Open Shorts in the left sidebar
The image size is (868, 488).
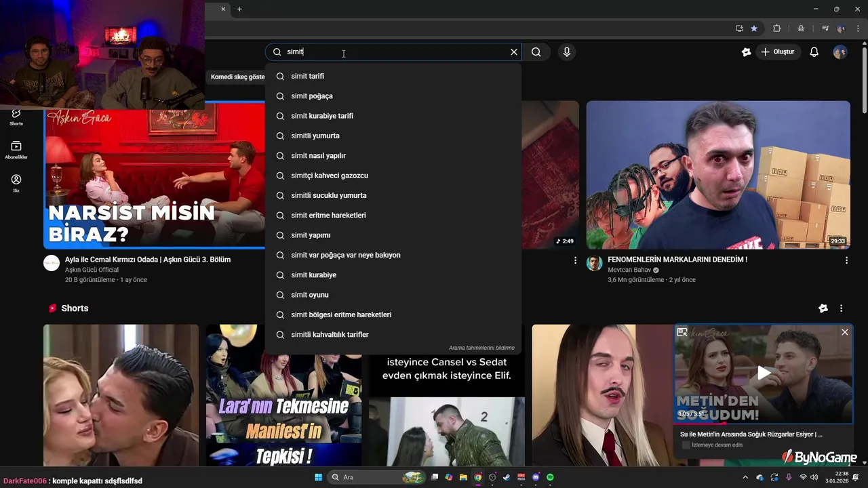coord(16,117)
